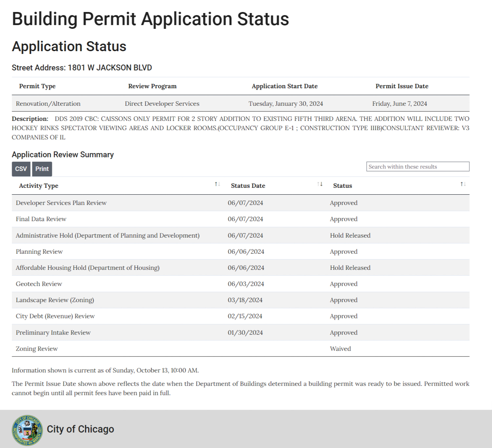This screenshot has height=448, width=492.
Task: Click Hold Released status in Administrative Hold row
Action: tap(350, 235)
